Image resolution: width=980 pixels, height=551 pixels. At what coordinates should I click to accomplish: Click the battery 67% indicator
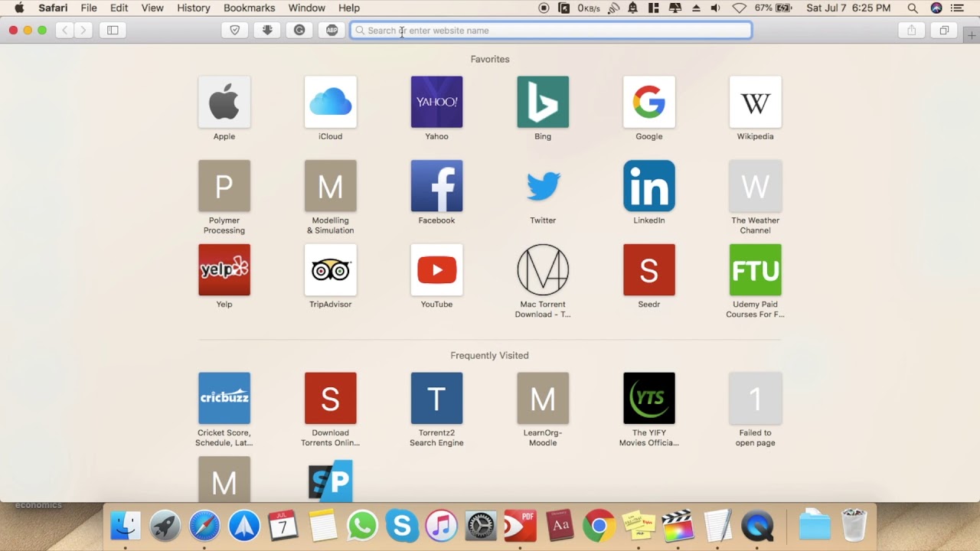tap(773, 8)
